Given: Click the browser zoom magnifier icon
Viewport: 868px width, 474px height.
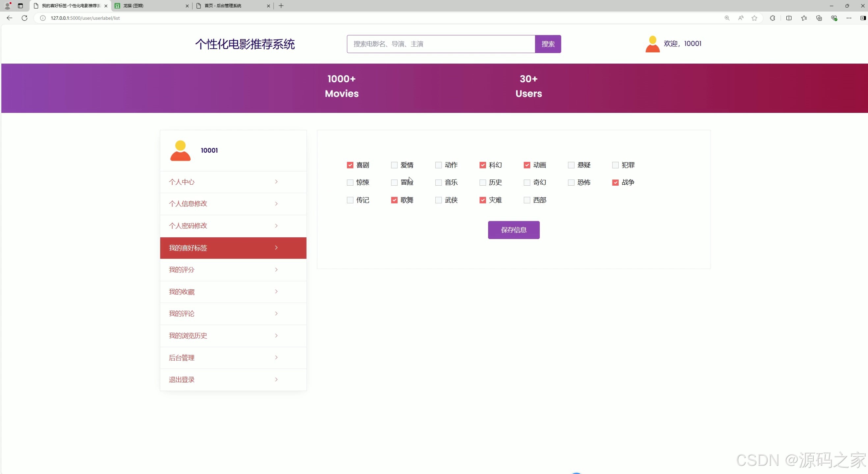Looking at the screenshot, I should 727,18.
